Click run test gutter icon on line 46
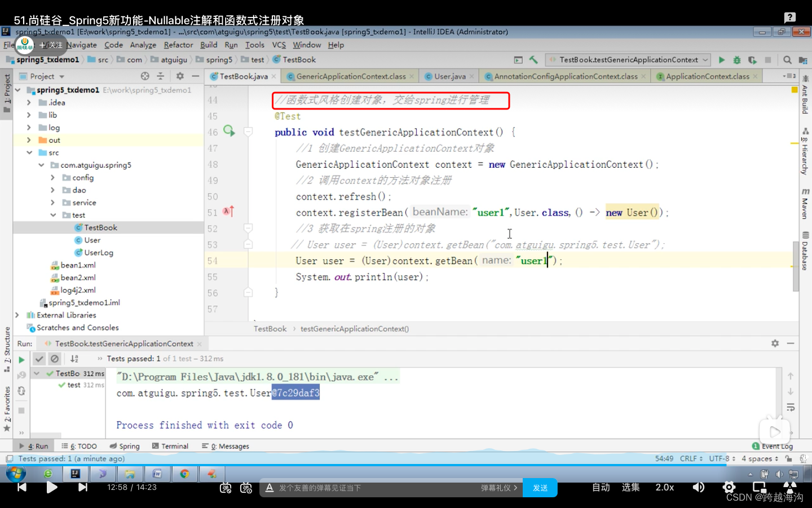The image size is (812, 508). pos(229,131)
